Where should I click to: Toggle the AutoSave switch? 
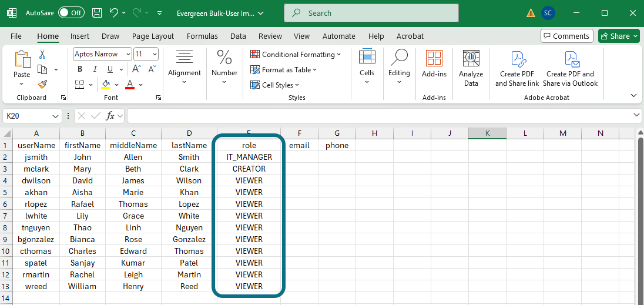(x=71, y=13)
